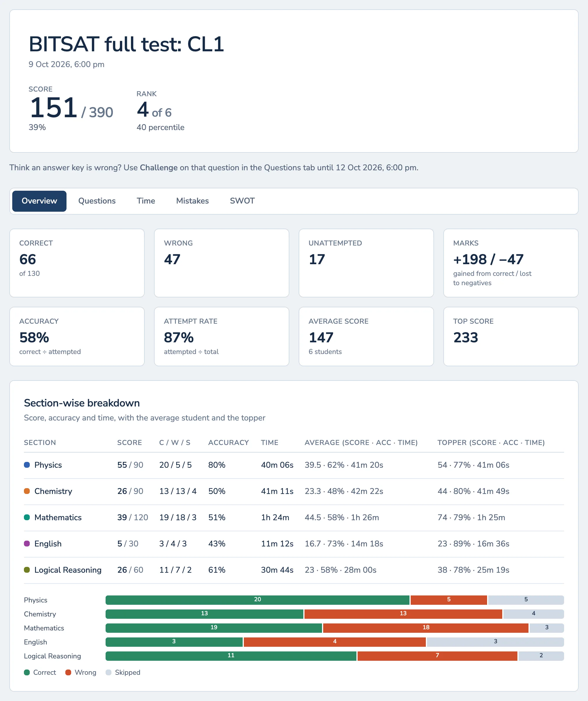This screenshot has height=701, width=588.
Task: Click the Section-wise breakdown heading
Action: pyautogui.click(x=82, y=403)
